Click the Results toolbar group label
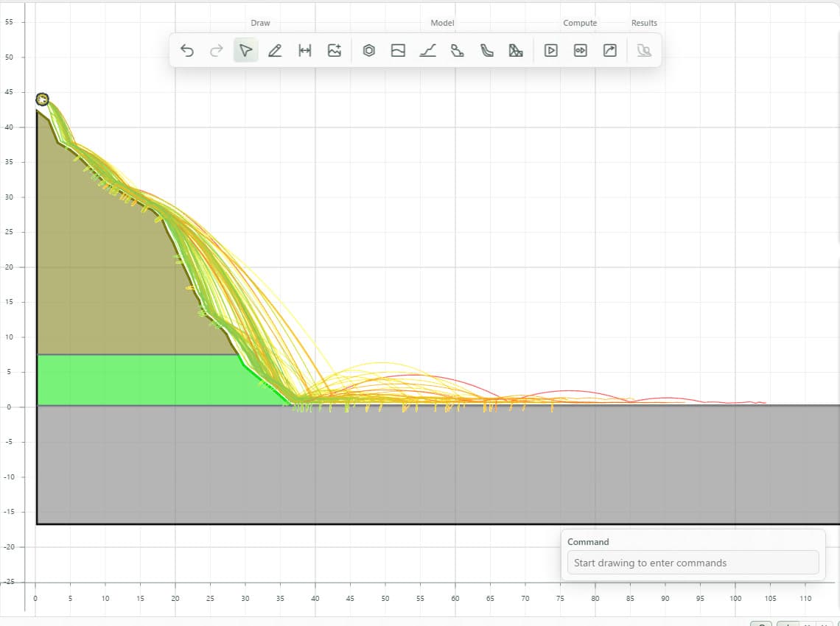 (x=644, y=23)
